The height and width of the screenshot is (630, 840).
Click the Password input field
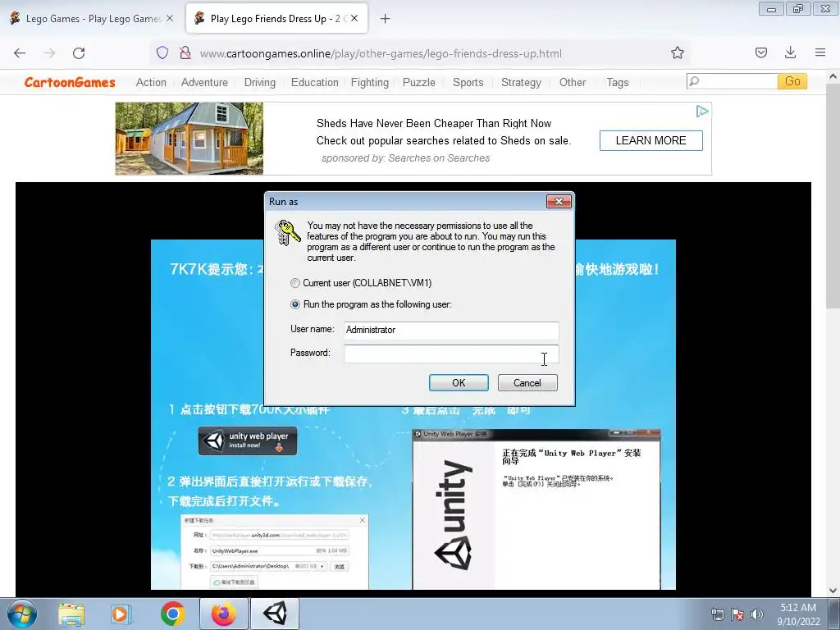click(451, 354)
